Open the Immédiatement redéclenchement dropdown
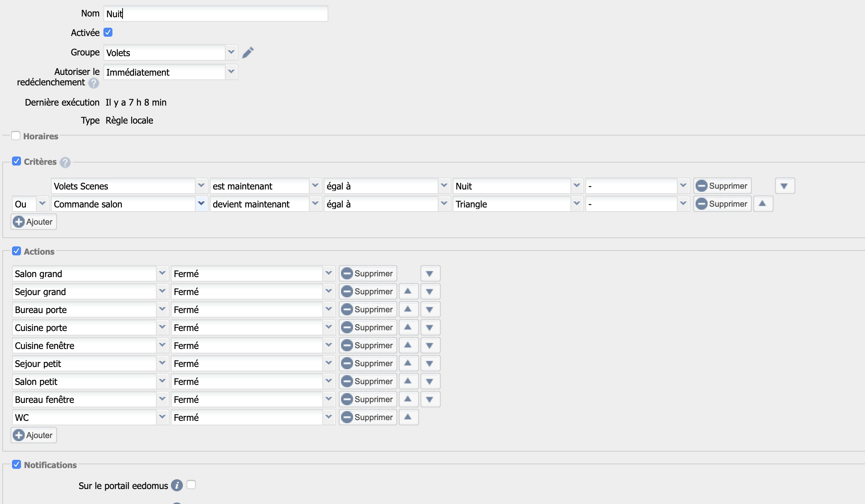The height and width of the screenshot is (504, 865). (x=231, y=72)
